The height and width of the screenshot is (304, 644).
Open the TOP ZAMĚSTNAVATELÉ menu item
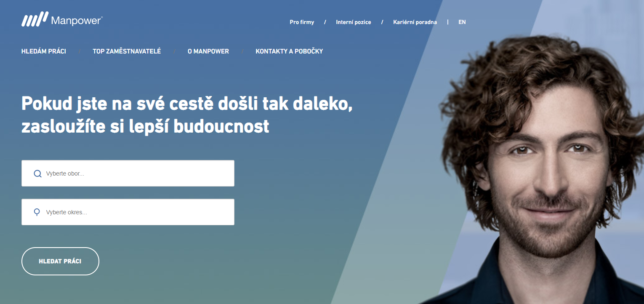[127, 51]
